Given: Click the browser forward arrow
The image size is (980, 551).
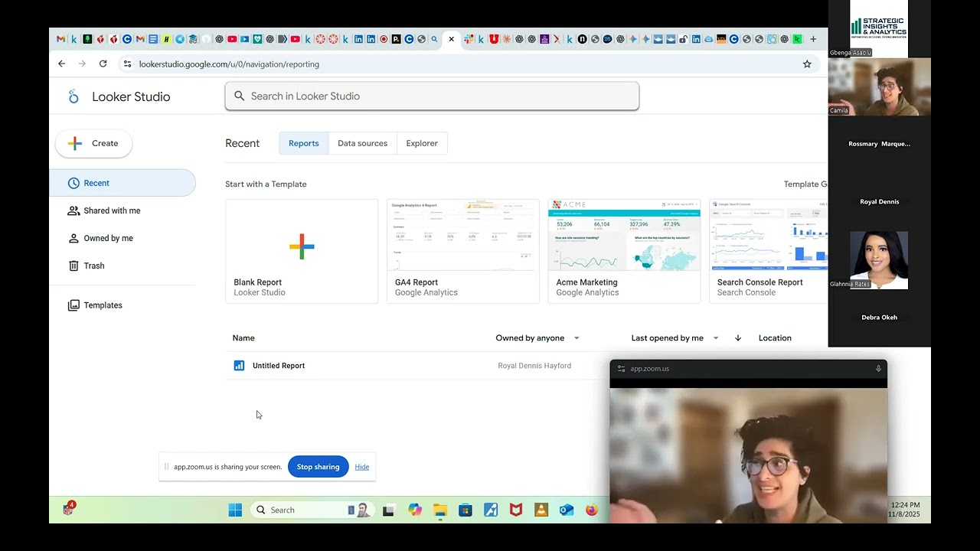Looking at the screenshot, I should tap(83, 64).
